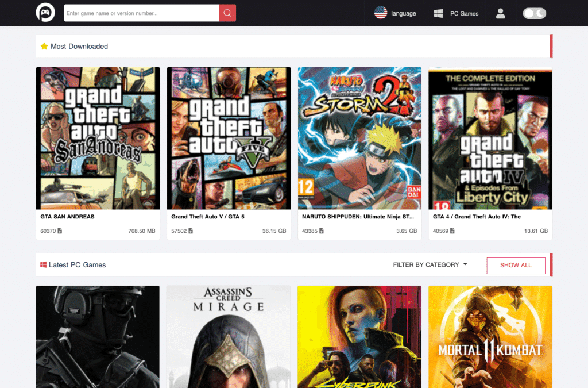Click the 708.50 MB size text
Image resolution: width=588 pixels, height=388 pixels.
tap(142, 231)
